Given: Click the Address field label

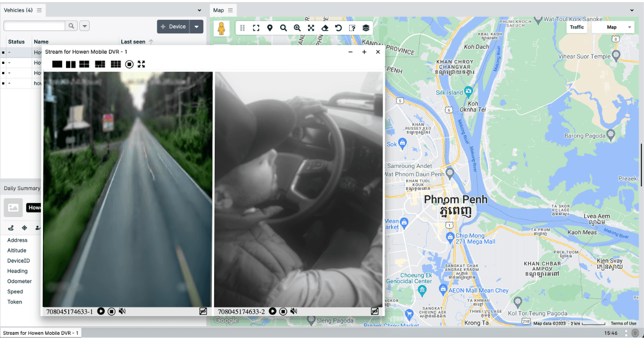Looking at the screenshot, I should 17,240.
